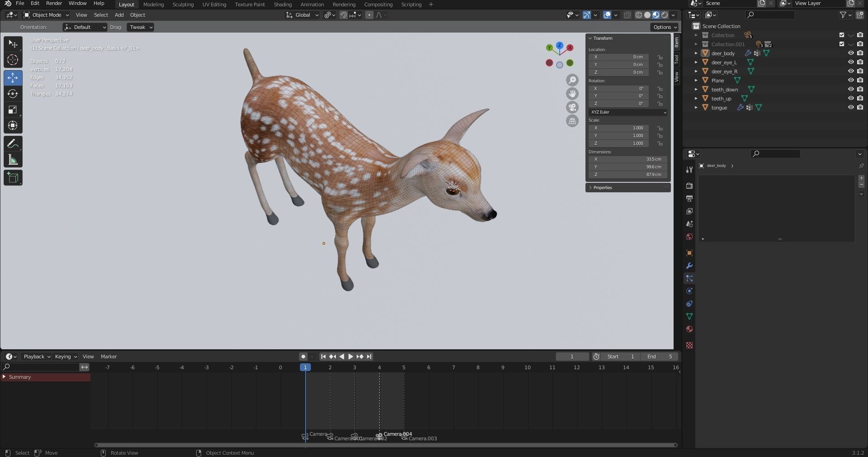The width and height of the screenshot is (868, 457).
Task: Expand deer_body in outliner
Action: click(696, 53)
